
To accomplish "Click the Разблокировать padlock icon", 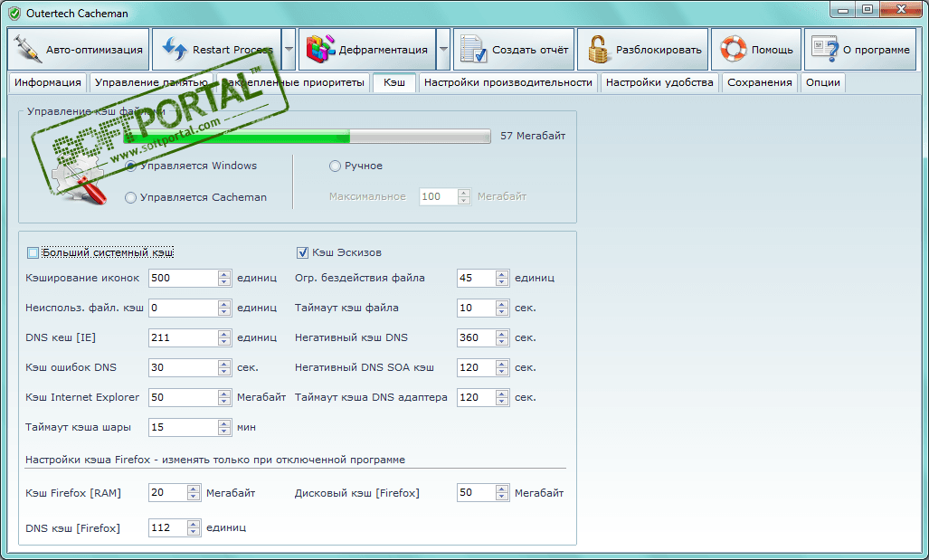I will (x=599, y=50).
